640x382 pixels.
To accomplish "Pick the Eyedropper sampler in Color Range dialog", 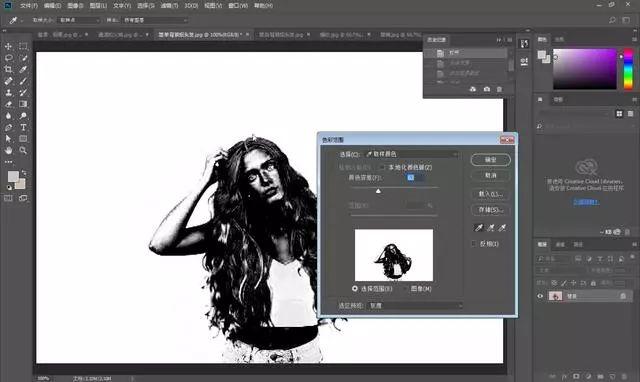I will click(x=479, y=228).
